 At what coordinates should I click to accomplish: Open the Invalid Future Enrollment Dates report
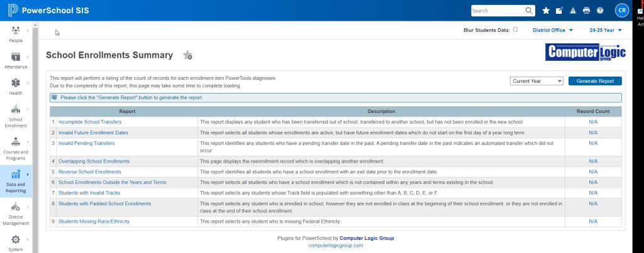click(93, 133)
